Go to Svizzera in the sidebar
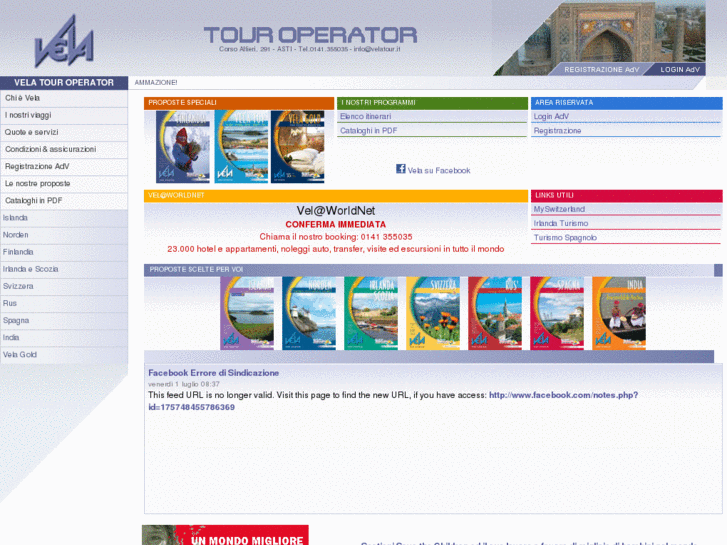This screenshot has width=727, height=545. coord(64,287)
